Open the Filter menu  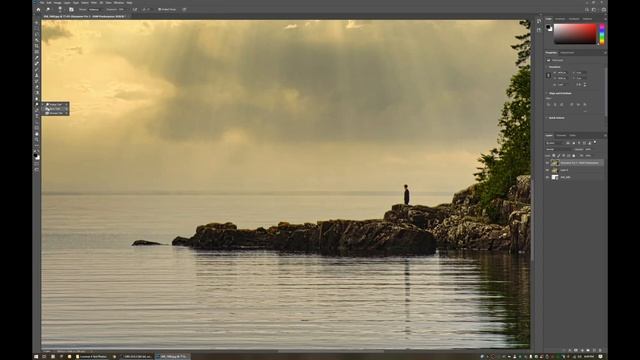(x=94, y=2)
